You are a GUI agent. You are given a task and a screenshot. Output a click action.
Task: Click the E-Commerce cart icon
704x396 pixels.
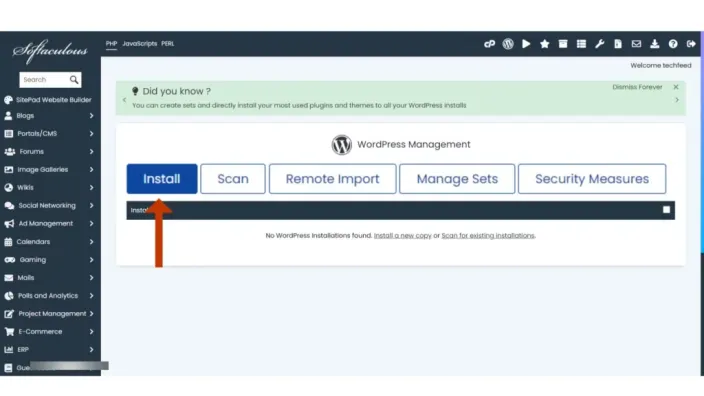point(9,332)
